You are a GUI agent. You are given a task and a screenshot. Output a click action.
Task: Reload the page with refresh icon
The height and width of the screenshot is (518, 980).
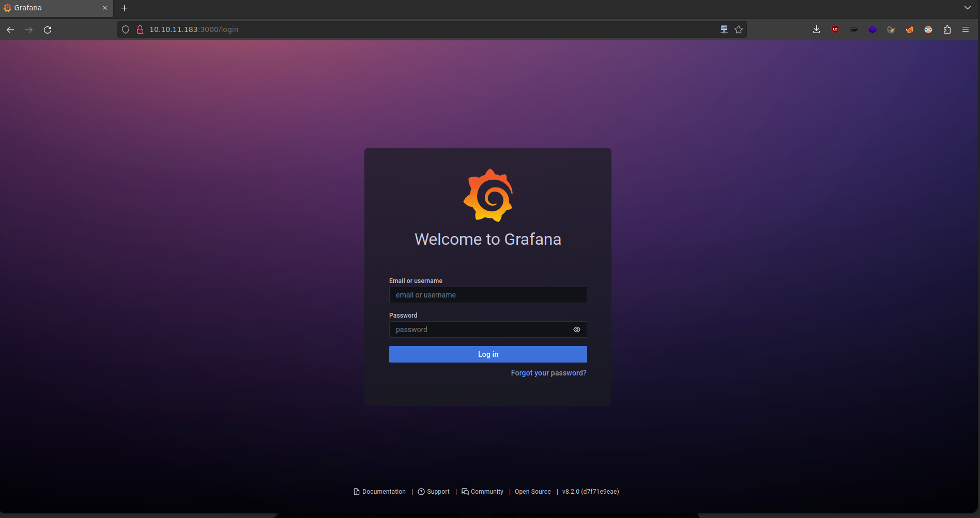click(x=48, y=29)
